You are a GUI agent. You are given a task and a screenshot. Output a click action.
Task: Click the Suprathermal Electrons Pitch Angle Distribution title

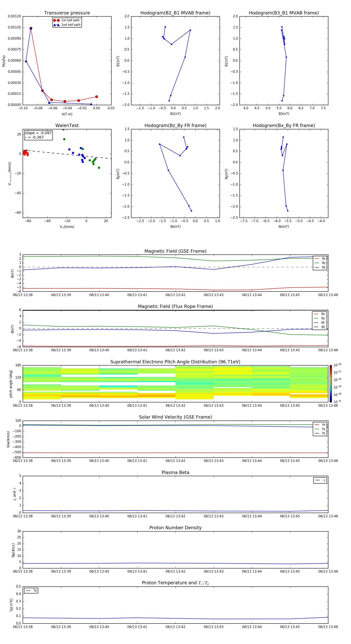175,362
